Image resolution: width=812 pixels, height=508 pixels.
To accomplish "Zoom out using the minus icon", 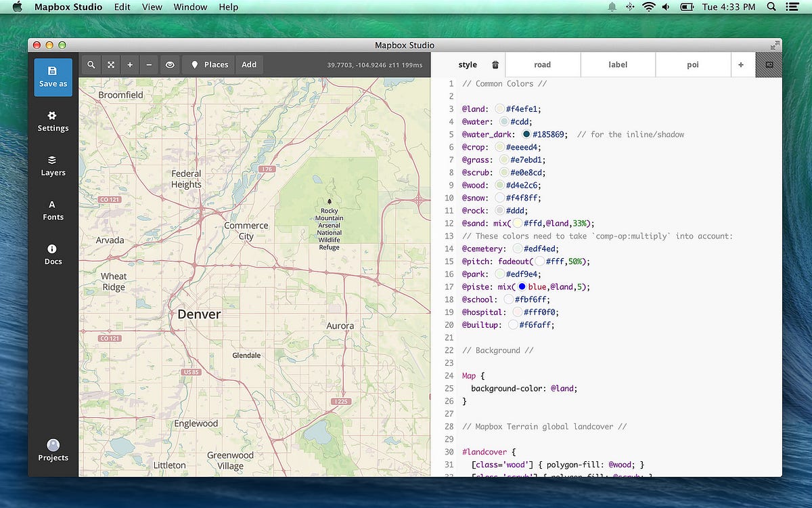I will point(149,64).
